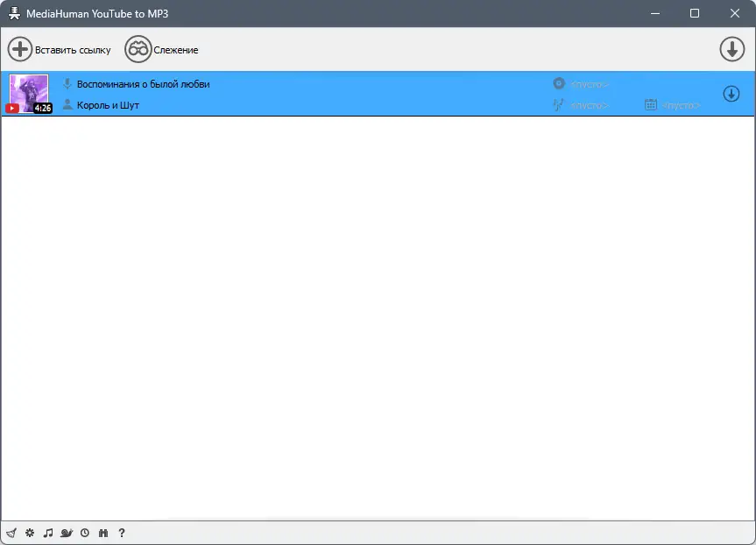Click the microphone icon next to the track title
The image size is (756, 545).
67,83
